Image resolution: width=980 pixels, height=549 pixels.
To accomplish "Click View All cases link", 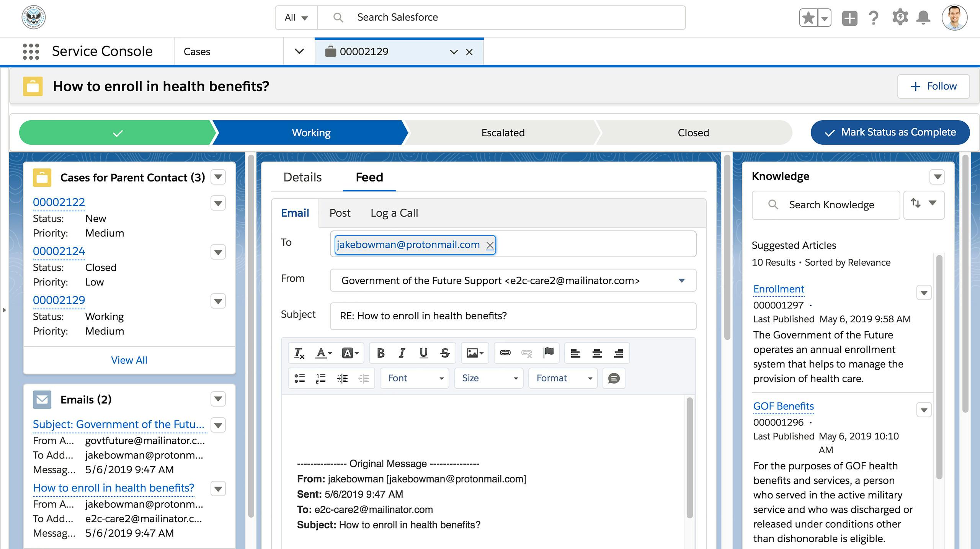I will [129, 360].
